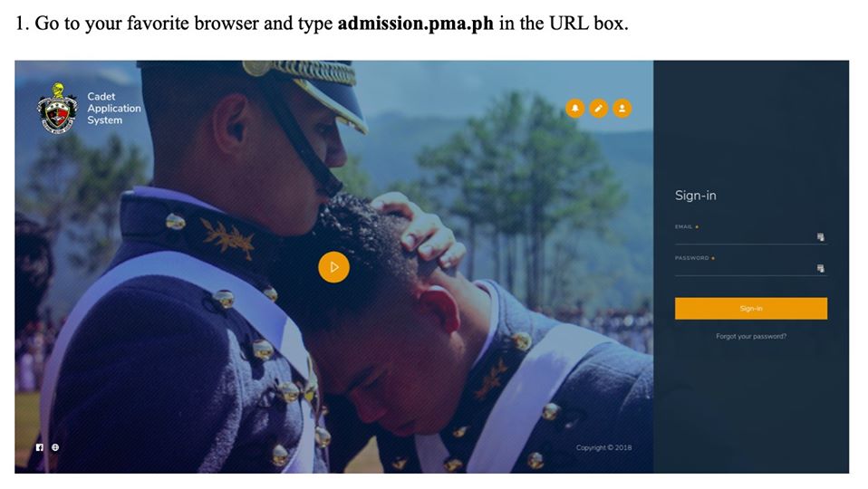Click the globe website icon
868x489 pixels.
point(55,447)
